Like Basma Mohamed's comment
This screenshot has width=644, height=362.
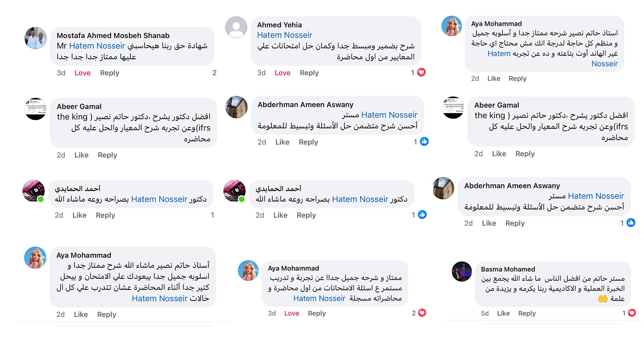(x=503, y=313)
